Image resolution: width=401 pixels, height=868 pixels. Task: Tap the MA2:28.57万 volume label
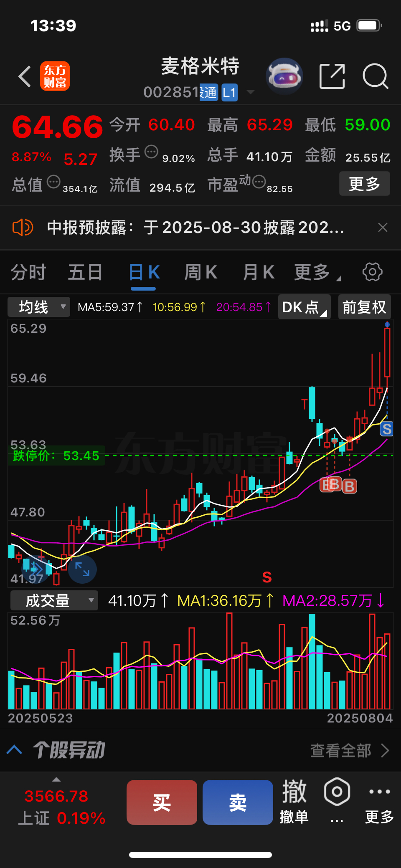[333, 601]
